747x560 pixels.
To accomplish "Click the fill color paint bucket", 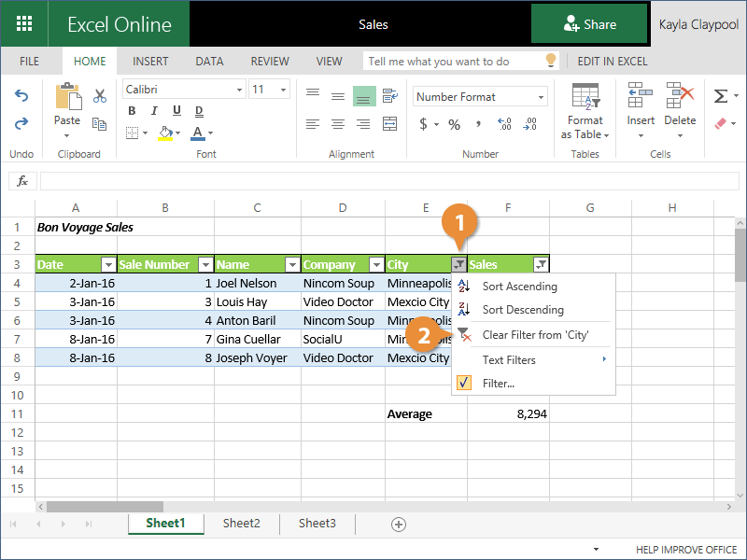I will click(x=165, y=133).
